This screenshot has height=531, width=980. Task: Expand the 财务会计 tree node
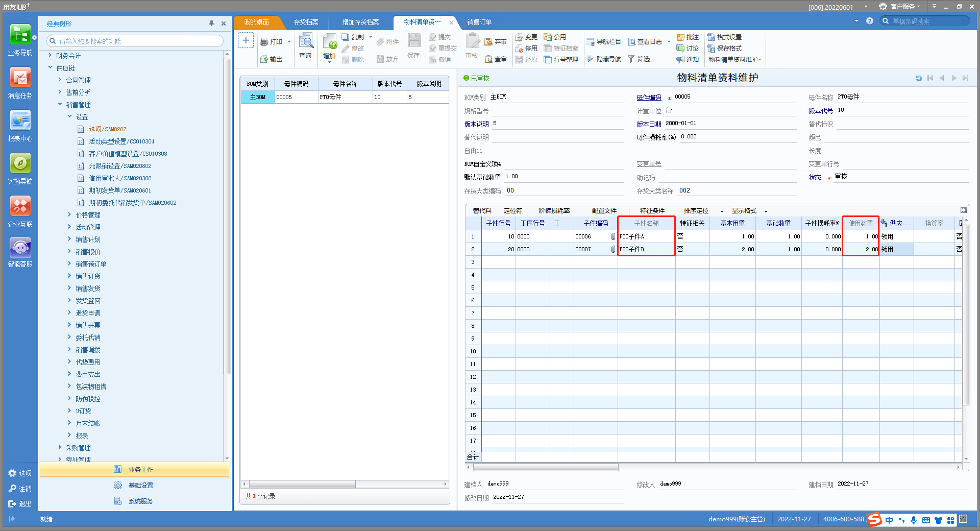pyautogui.click(x=50, y=56)
